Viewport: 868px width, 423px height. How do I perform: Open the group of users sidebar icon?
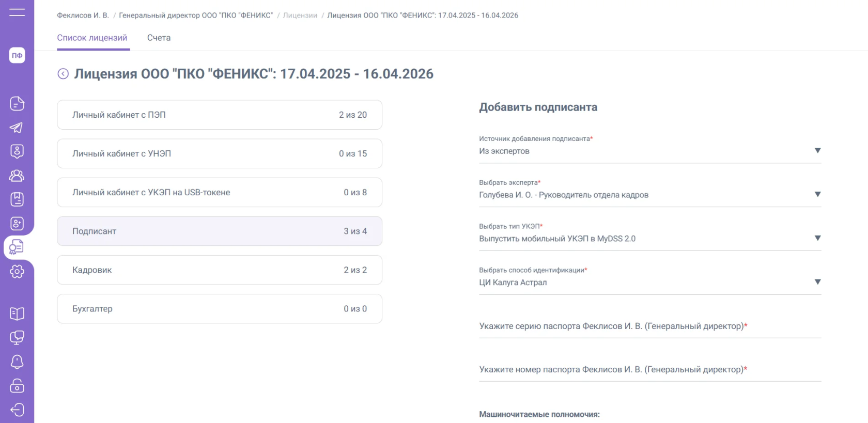click(17, 176)
